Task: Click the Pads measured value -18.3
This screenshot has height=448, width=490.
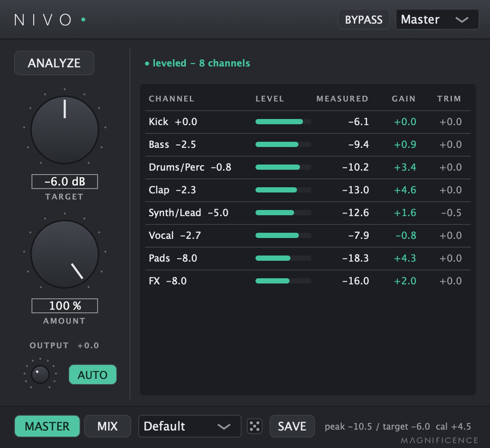Action: [x=356, y=258]
